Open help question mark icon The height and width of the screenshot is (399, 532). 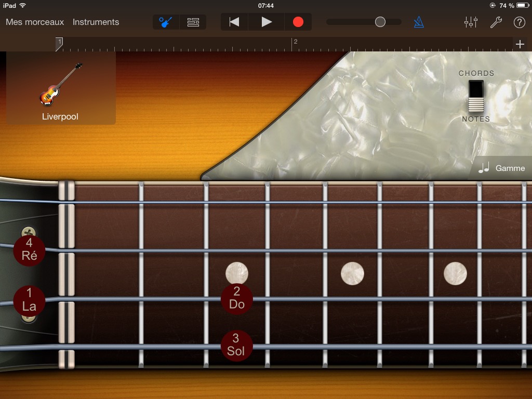519,22
